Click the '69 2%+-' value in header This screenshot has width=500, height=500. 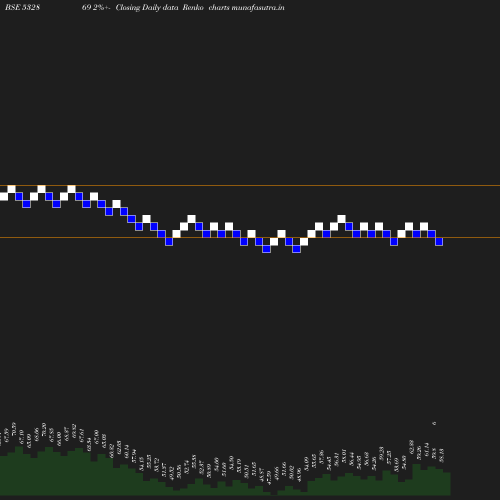click(x=96, y=7)
